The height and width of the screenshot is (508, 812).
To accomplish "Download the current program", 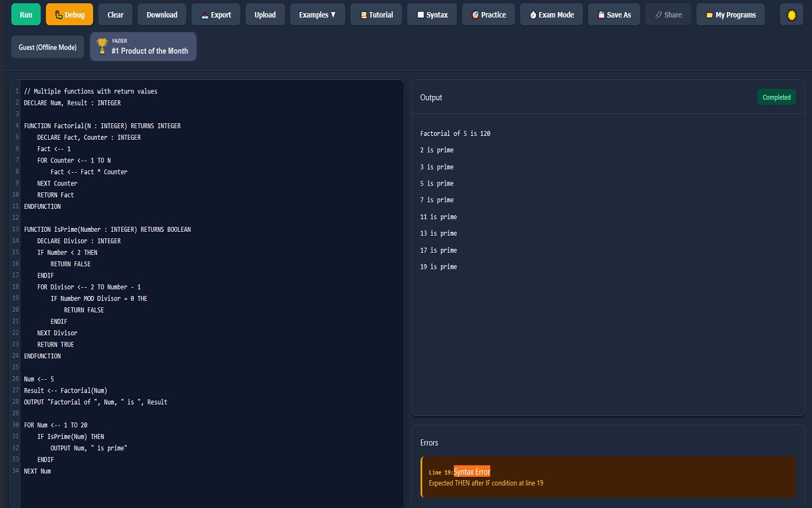I will (x=162, y=15).
